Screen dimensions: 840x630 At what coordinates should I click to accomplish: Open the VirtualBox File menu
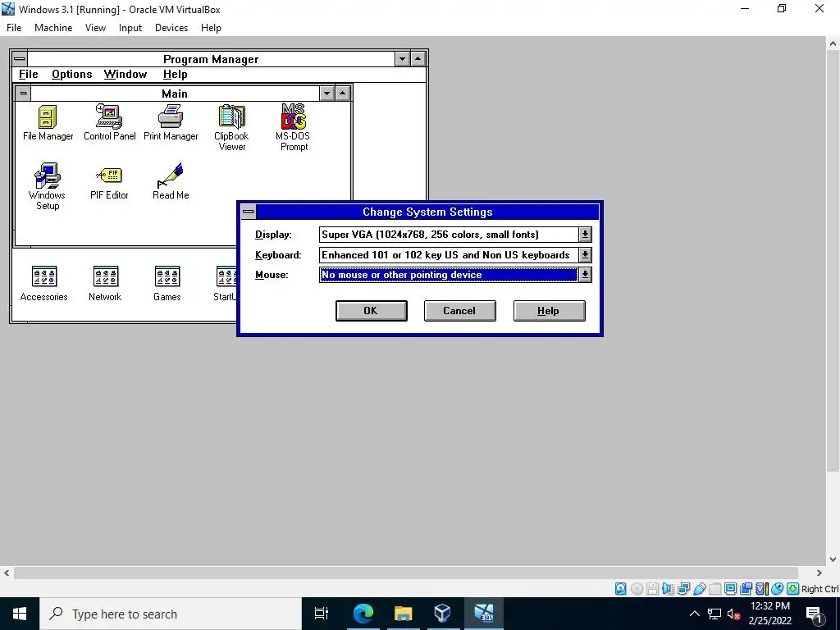pos(14,28)
